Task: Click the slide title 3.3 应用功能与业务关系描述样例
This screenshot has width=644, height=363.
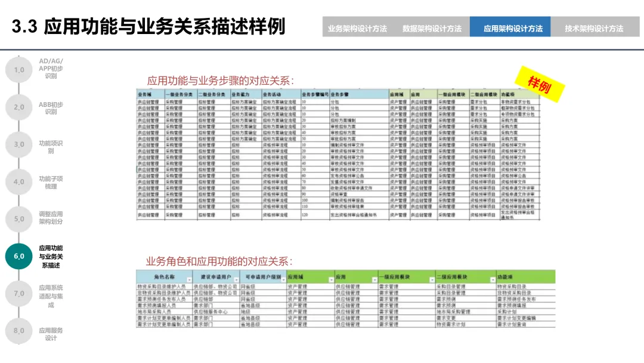Action: pyautogui.click(x=148, y=26)
